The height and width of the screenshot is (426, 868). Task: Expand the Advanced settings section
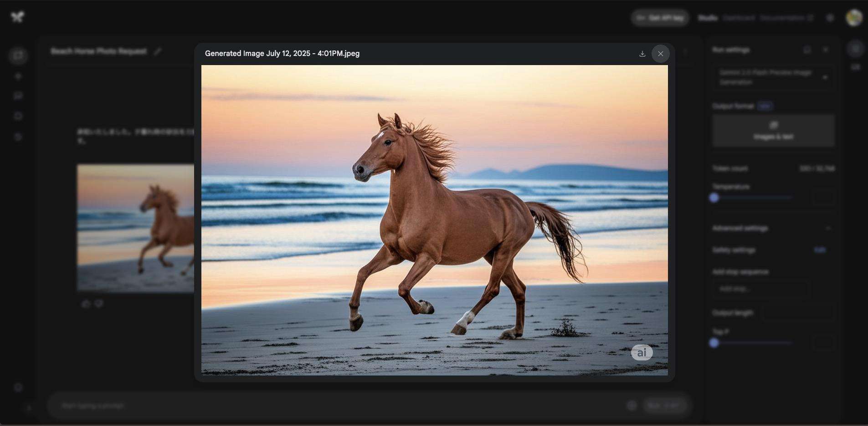click(x=773, y=228)
